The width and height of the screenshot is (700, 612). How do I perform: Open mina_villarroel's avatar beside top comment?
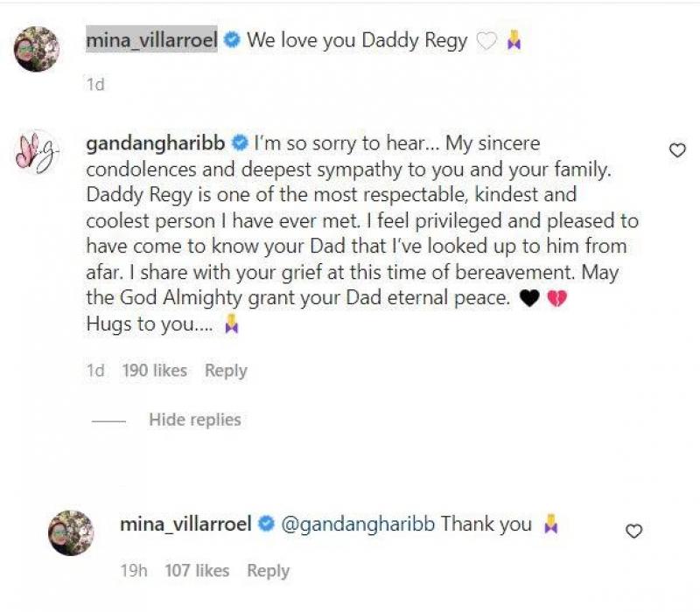[x=37, y=50]
